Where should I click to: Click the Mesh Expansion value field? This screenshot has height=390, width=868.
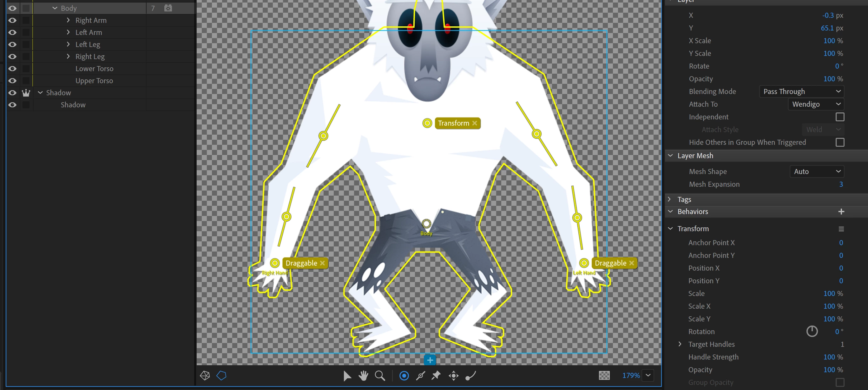841,184
